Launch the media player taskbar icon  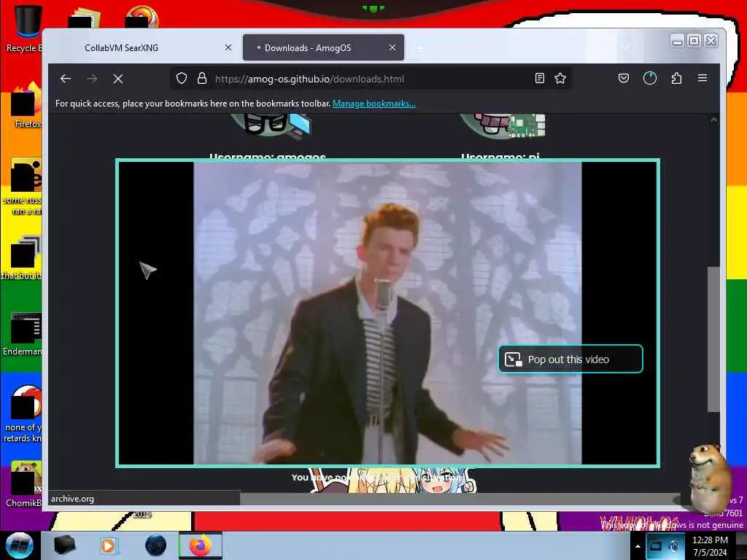(x=108, y=545)
